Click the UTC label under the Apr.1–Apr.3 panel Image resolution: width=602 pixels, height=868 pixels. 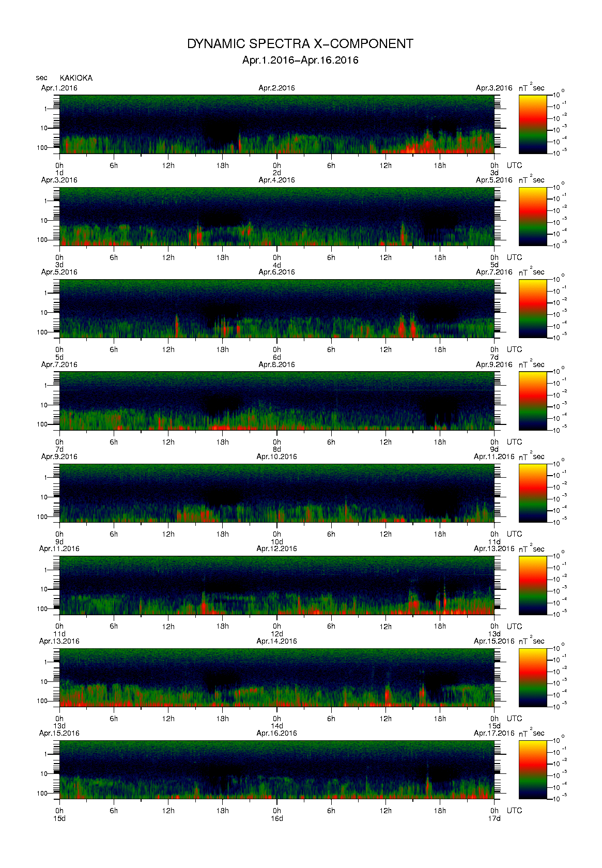click(x=514, y=165)
